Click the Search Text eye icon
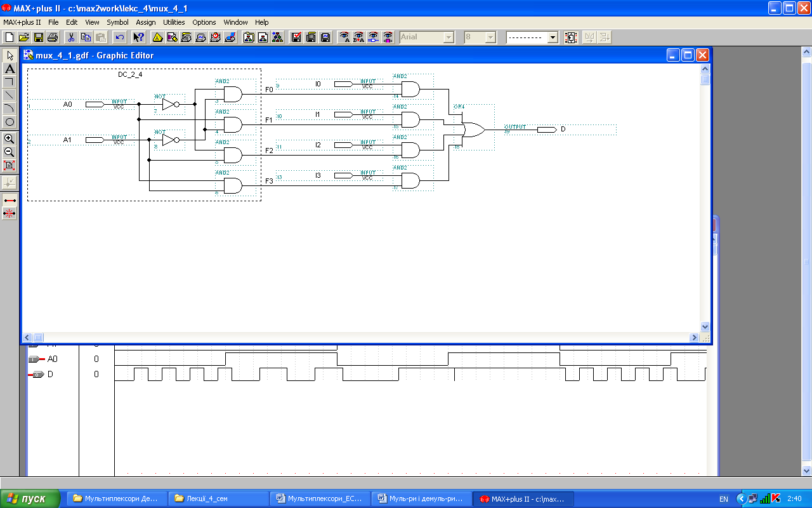The width and height of the screenshot is (812, 508). [x=344, y=37]
